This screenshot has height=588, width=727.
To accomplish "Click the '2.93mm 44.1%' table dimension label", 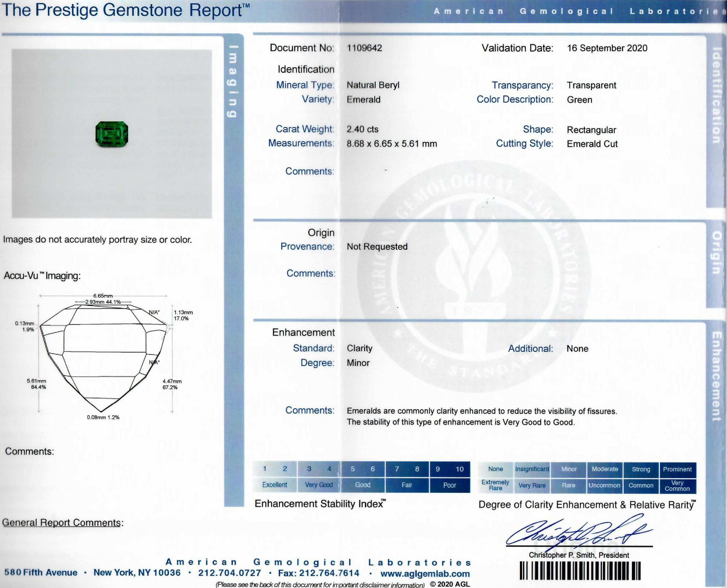I will click(103, 302).
